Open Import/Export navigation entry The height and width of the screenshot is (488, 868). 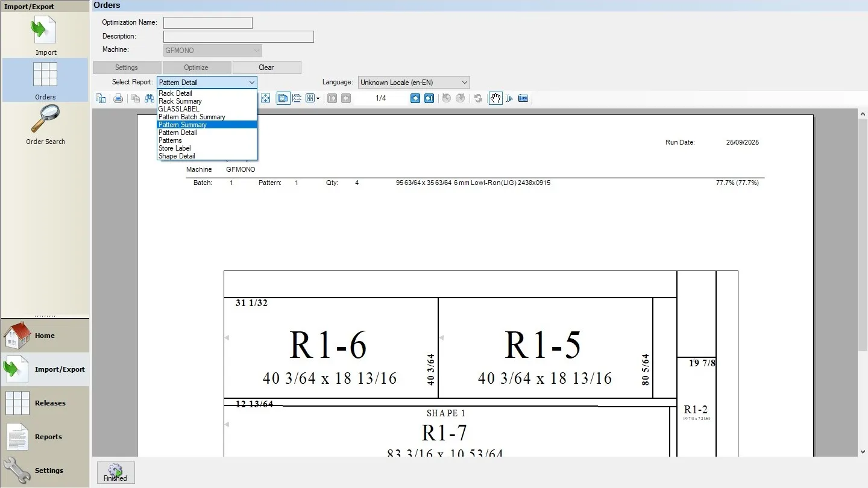click(x=45, y=369)
